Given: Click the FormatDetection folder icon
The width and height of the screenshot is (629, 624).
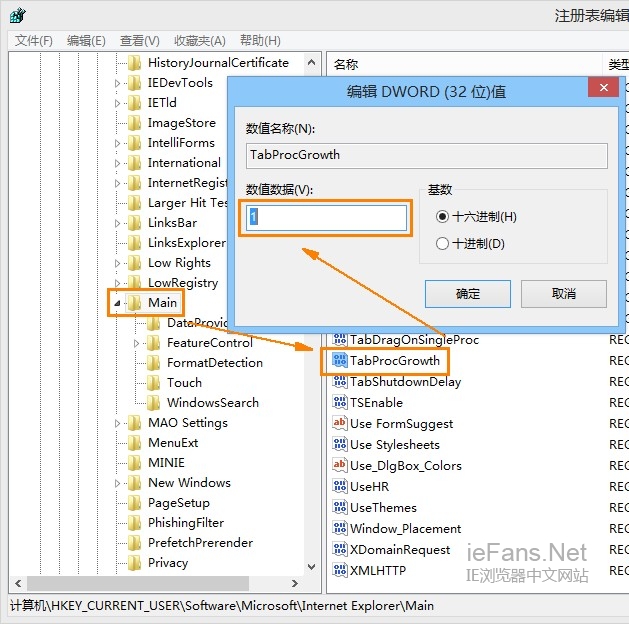Looking at the screenshot, I should click(x=154, y=363).
